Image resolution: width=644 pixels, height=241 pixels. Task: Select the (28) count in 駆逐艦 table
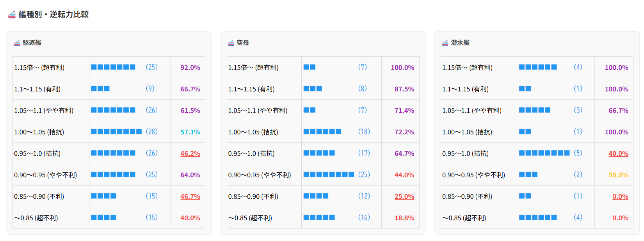(152, 132)
